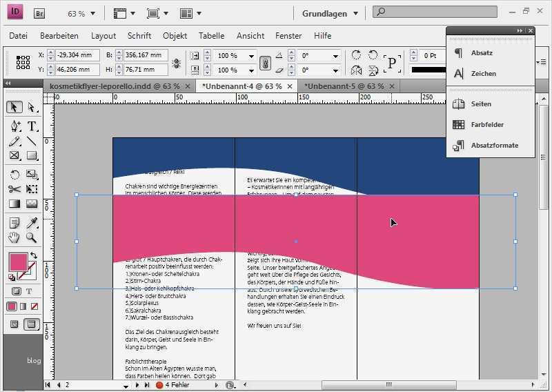Viewport: 552px width, 392px height.
Task: Switch to Normal view mode
Action: (x=14, y=324)
